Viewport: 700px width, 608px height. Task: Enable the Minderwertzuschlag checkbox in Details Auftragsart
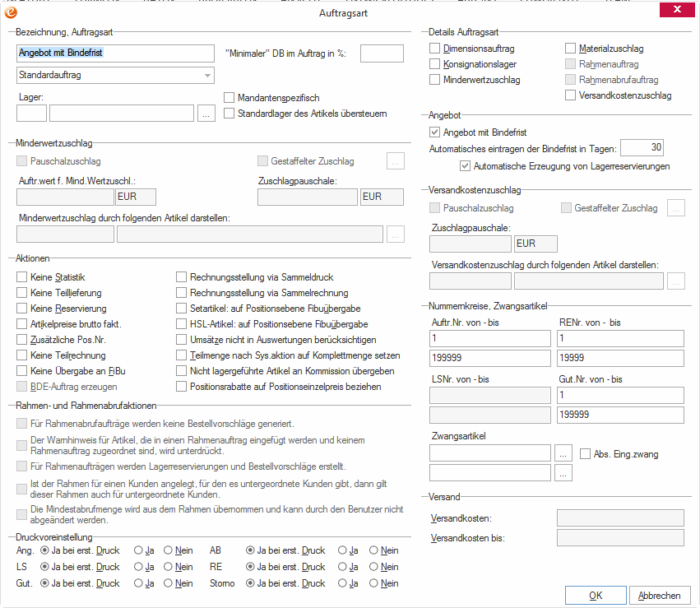(434, 80)
